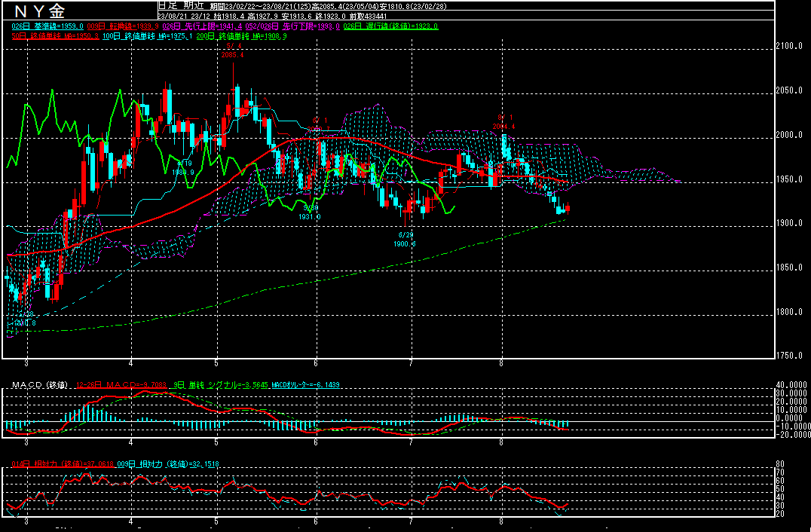Click the 50日 終値単純 MA=1950.3 legend

pyautogui.click(x=55, y=36)
